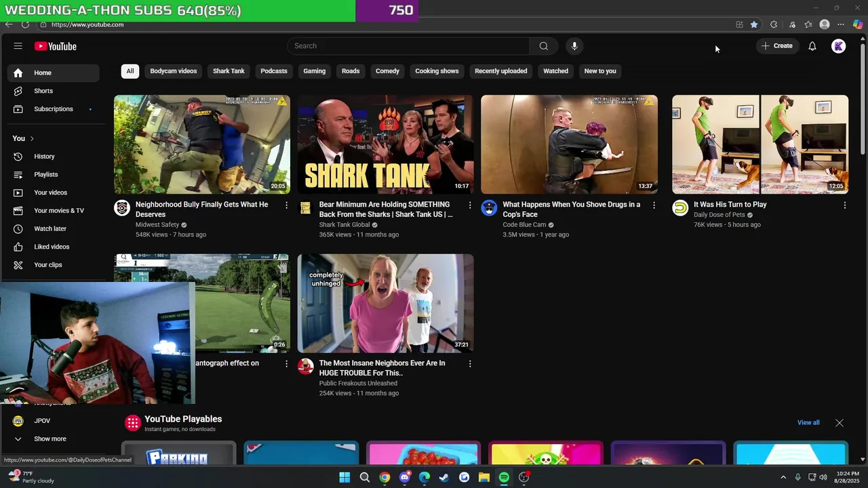Open Public Freakouts Unleashed channel avatar

[306, 367]
